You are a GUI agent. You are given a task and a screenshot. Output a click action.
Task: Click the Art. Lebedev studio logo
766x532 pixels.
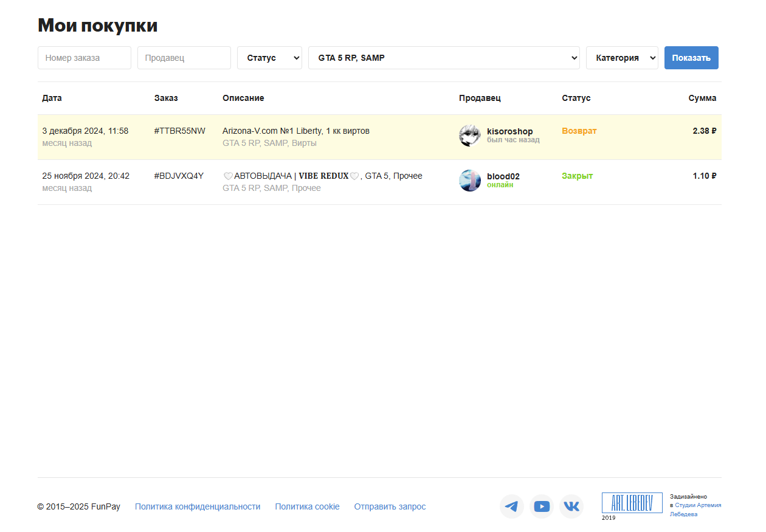pos(632,503)
